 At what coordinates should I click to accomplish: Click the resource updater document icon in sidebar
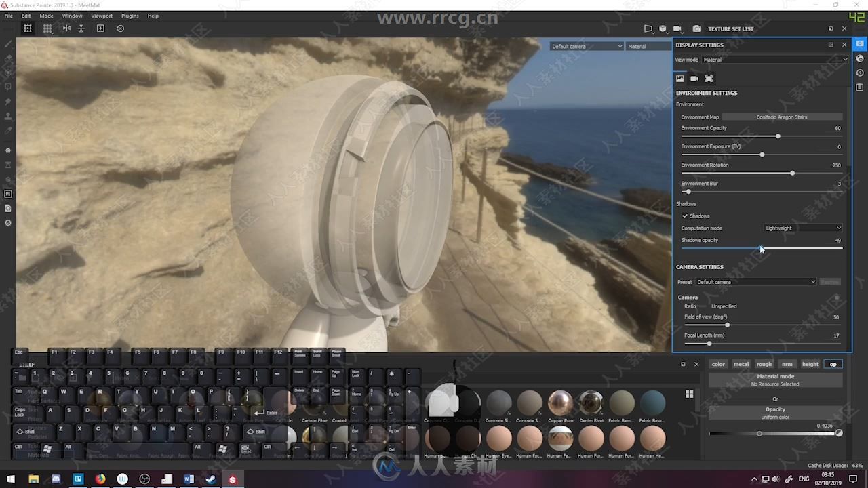[x=8, y=208]
